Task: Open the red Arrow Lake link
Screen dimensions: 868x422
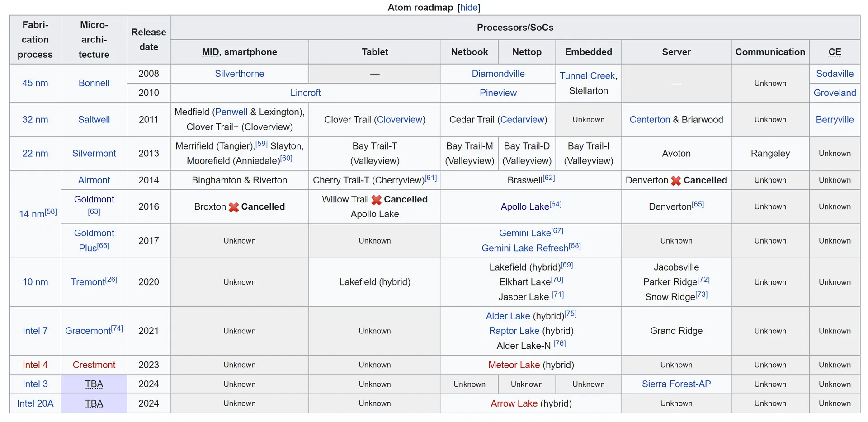Action: click(514, 403)
